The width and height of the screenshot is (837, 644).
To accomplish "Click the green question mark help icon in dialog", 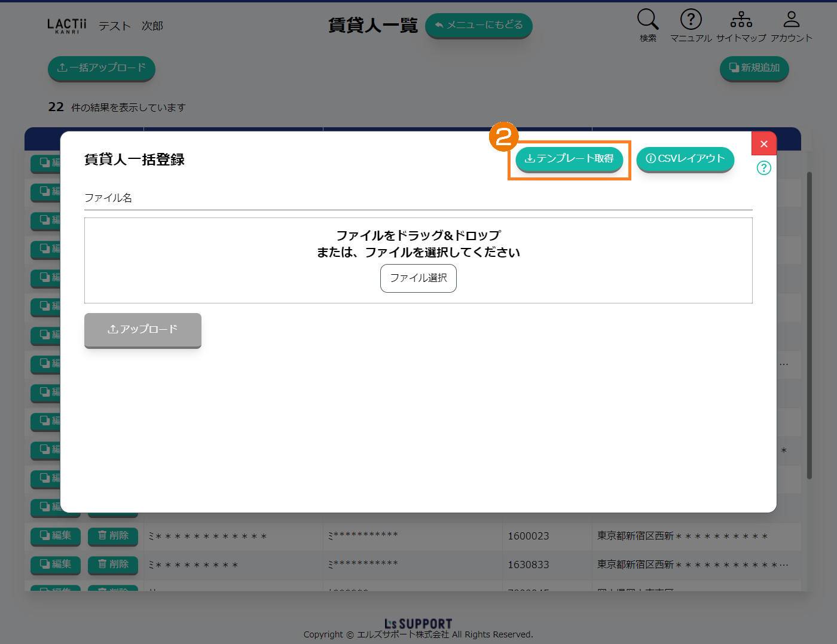I will [x=763, y=168].
